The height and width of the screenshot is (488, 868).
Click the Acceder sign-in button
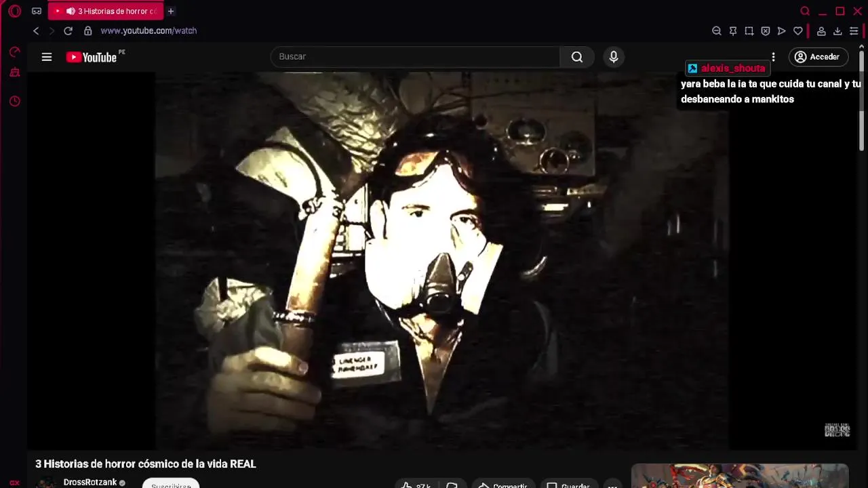pyautogui.click(x=818, y=57)
